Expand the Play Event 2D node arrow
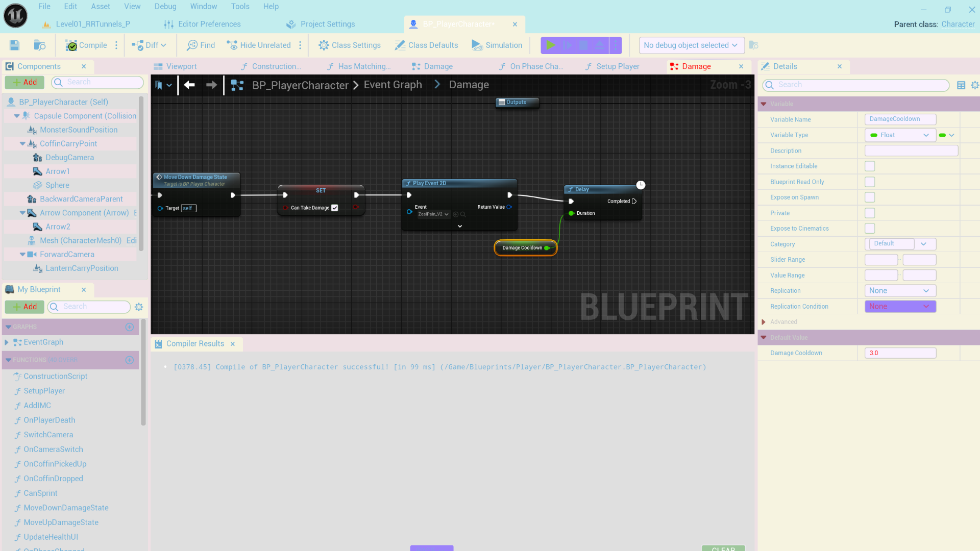Image resolution: width=980 pixels, height=551 pixels. point(460,226)
